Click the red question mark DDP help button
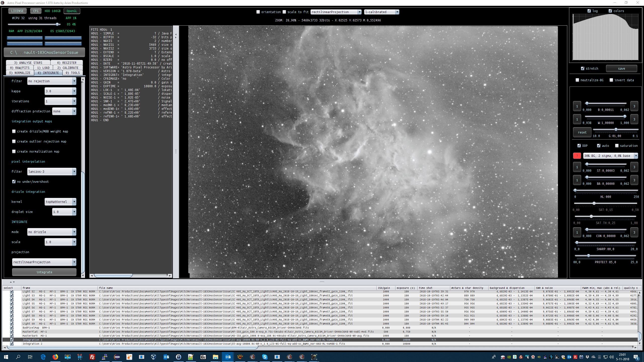The width and height of the screenshot is (644, 362). click(x=577, y=156)
